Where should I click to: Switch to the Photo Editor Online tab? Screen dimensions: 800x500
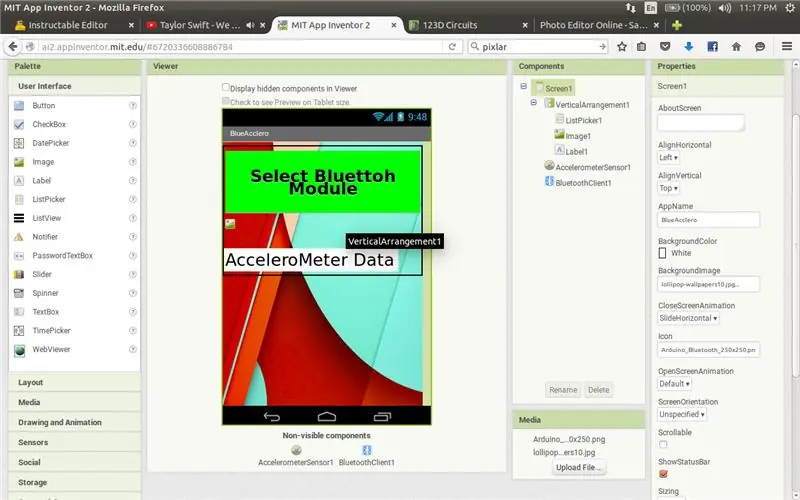click(x=599, y=25)
